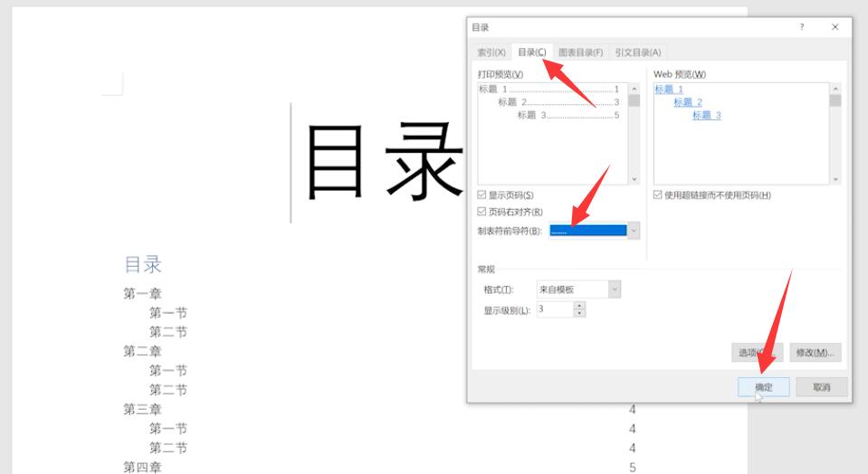Click the 选项 button
This screenshot has width=868, height=474.
pos(758,352)
